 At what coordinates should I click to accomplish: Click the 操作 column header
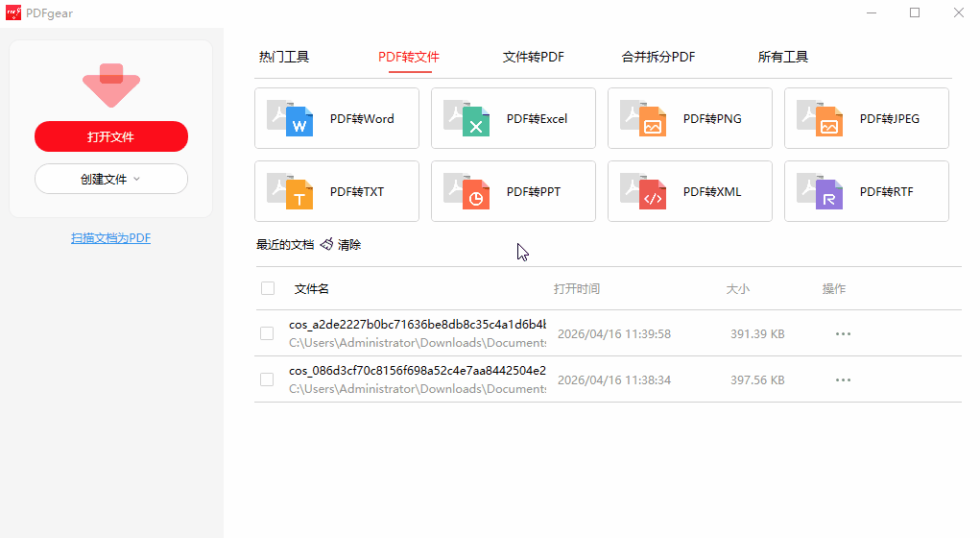pyautogui.click(x=834, y=289)
